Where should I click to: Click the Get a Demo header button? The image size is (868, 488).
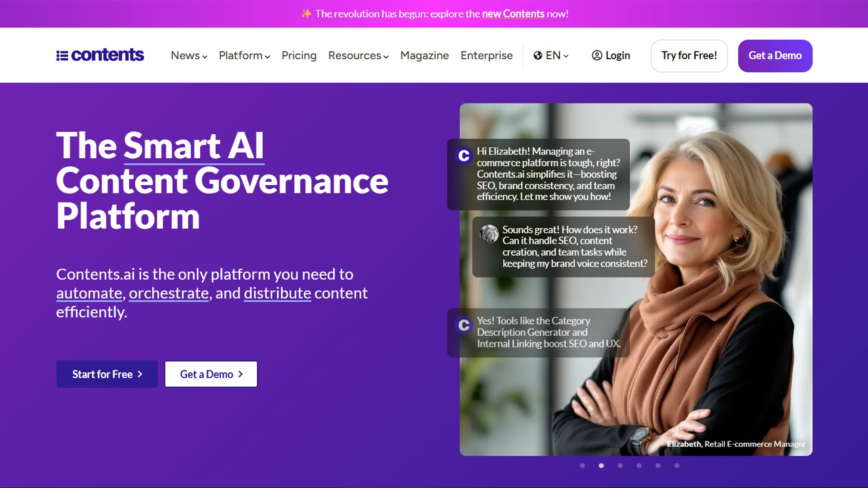(775, 56)
